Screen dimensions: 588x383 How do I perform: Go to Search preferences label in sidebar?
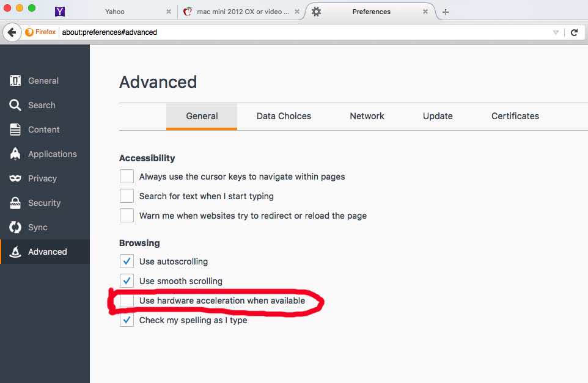pyautogui.click(x=42, y=105)
